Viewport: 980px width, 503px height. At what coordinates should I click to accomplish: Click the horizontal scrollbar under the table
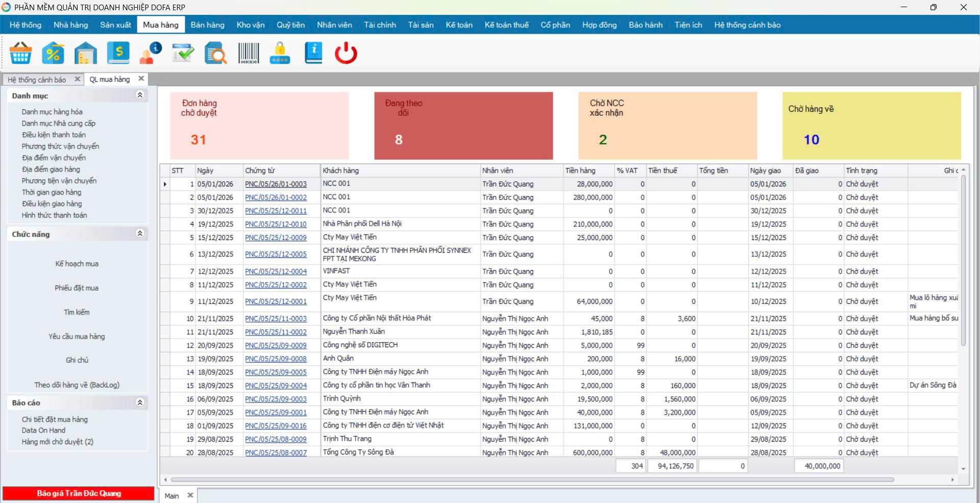532,480
